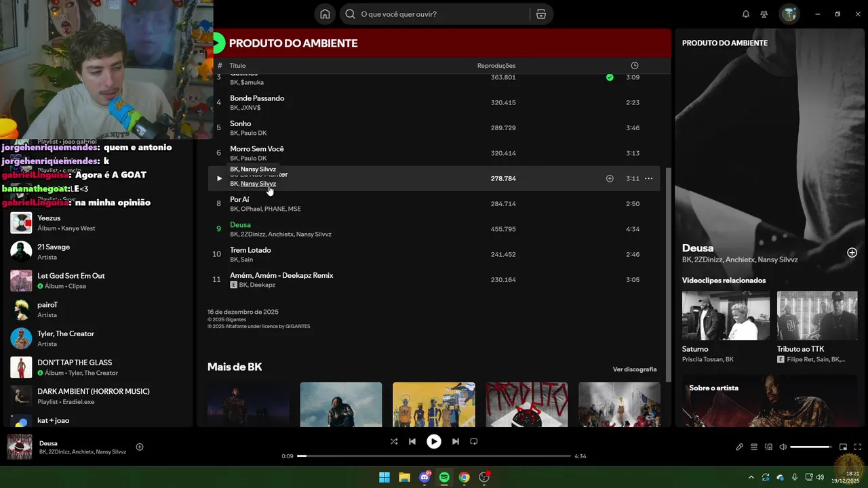Open notifications bell icon
Screen dimensions: 868x488
pos(746,14)
